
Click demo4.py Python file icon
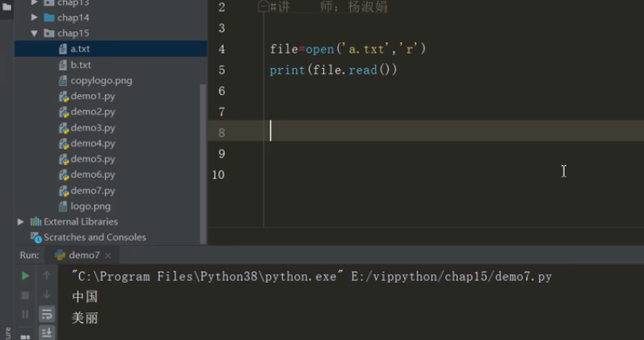click(63, 144)
